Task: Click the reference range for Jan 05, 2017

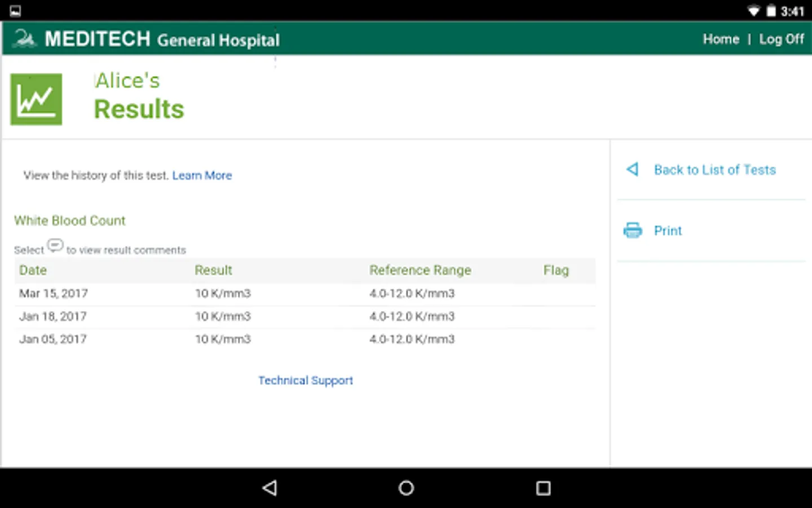Action: [412, 339]
